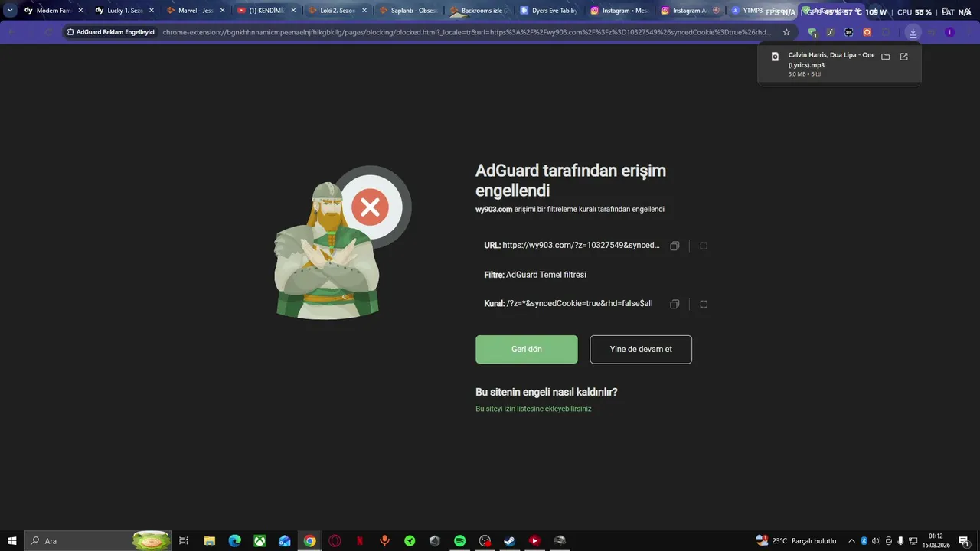Click the Windows taskbar search box Ara
This screenshot has width=980, height=551.
[x=98, y=541]
